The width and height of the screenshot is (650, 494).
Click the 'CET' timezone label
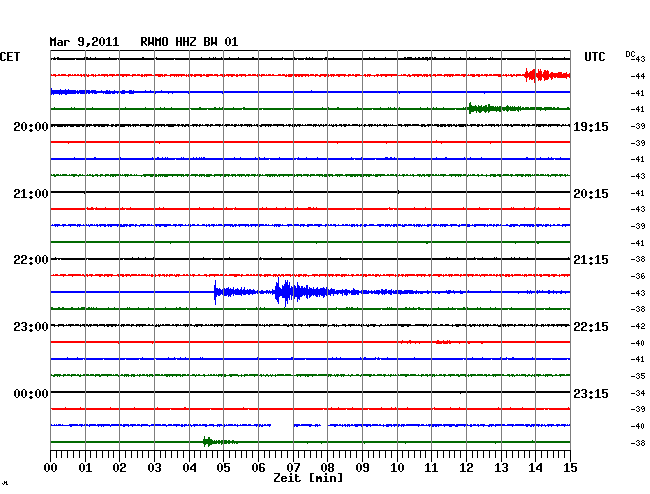click(10, 57)
